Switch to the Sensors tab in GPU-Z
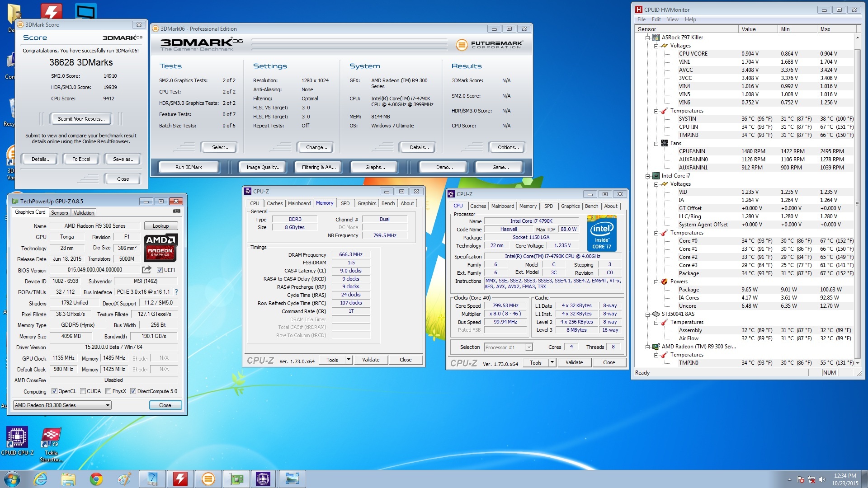 click(x=59, y=213)
